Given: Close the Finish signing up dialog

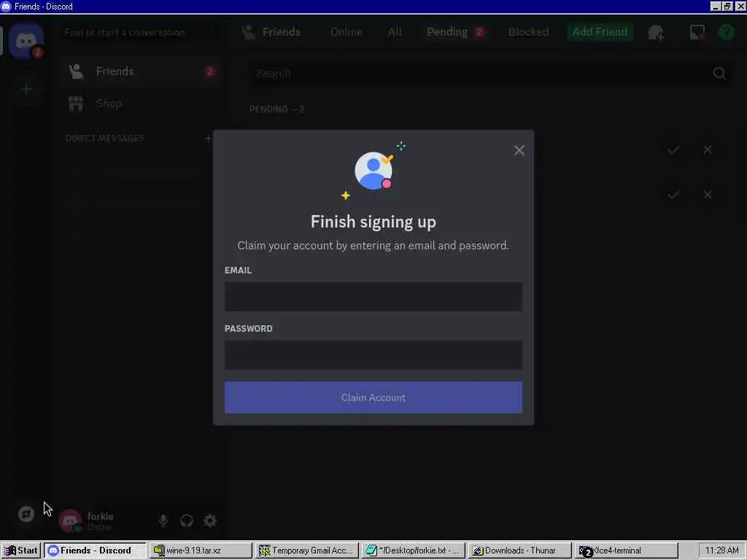Looking at the screenshot, I should point(519,150).
